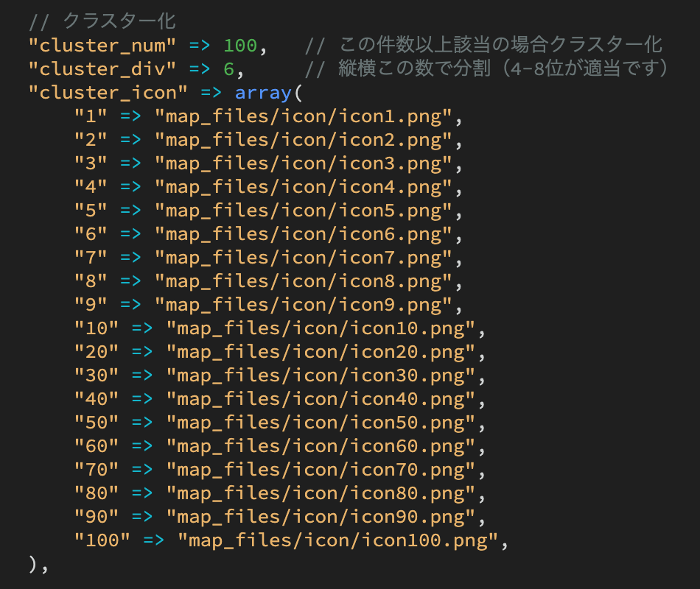
Task: Click the icon9.png path string
Action: (303, 305)
